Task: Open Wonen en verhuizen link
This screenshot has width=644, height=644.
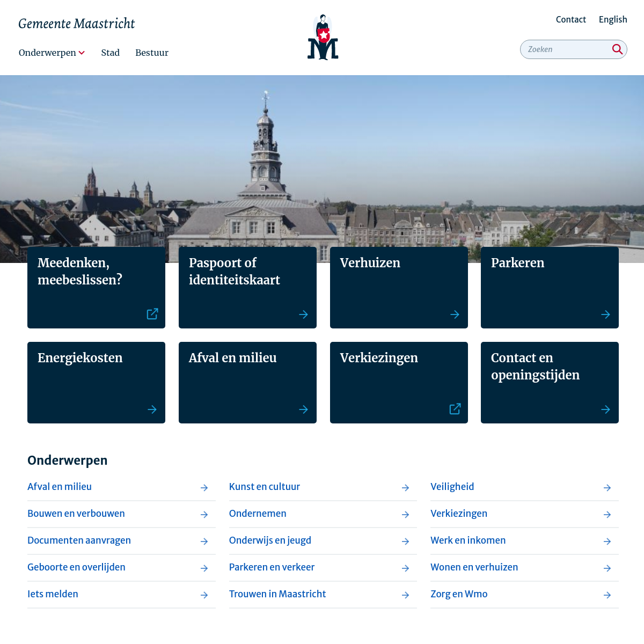Action: coord(474,567)
